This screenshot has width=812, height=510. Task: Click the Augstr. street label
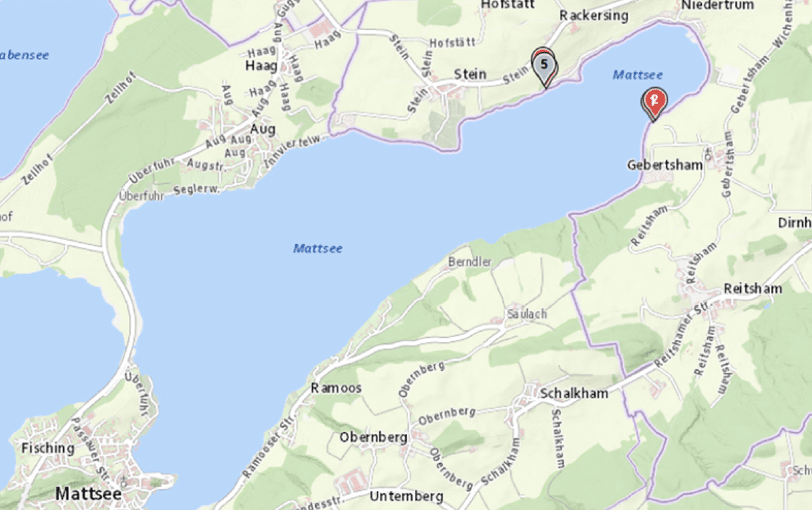pos(206,165)
